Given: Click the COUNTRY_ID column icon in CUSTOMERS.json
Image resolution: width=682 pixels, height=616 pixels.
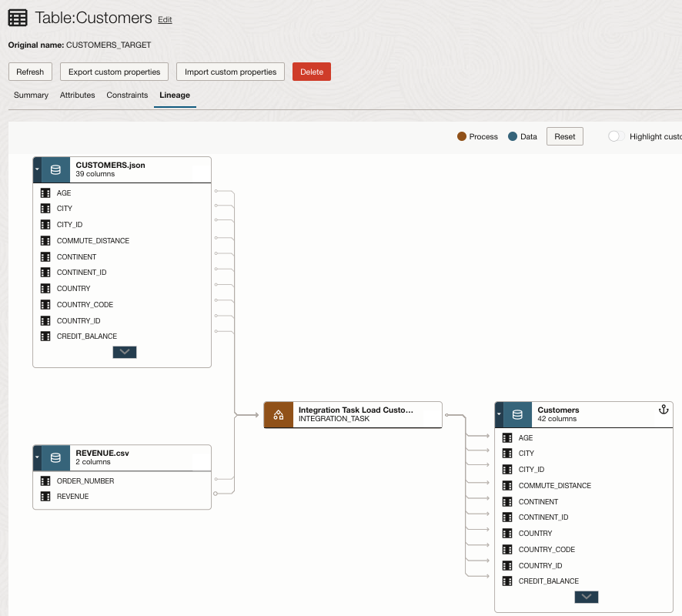Looking at the screenshot, I should coord(45,320).
